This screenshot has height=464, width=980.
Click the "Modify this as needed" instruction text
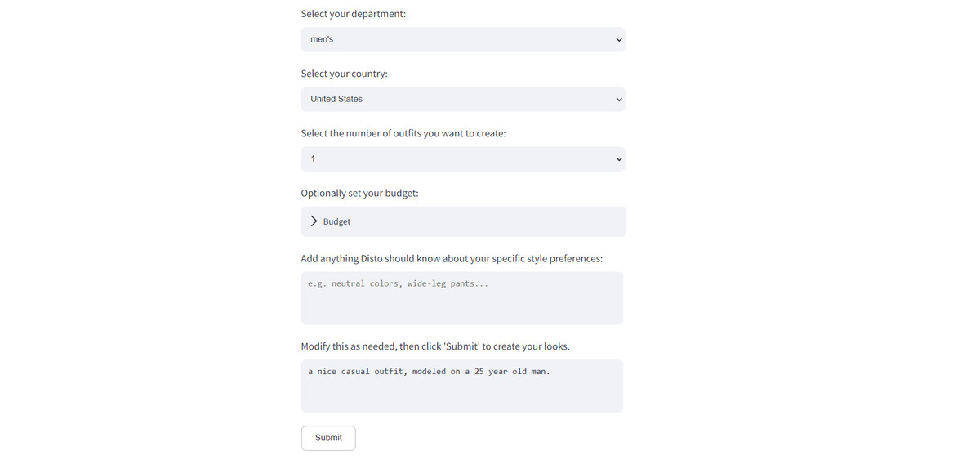(x=349, y=346)
